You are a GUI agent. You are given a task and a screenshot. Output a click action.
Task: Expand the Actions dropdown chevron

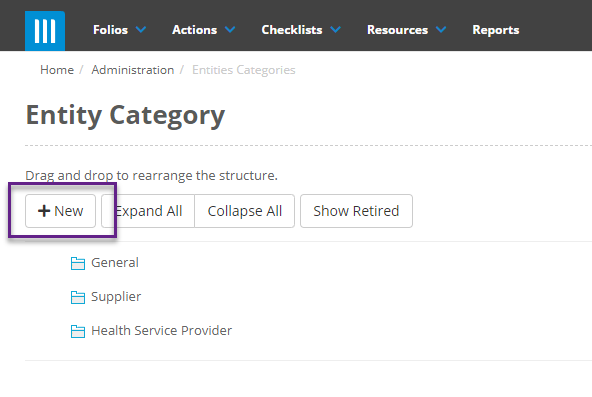coord(230,29)
